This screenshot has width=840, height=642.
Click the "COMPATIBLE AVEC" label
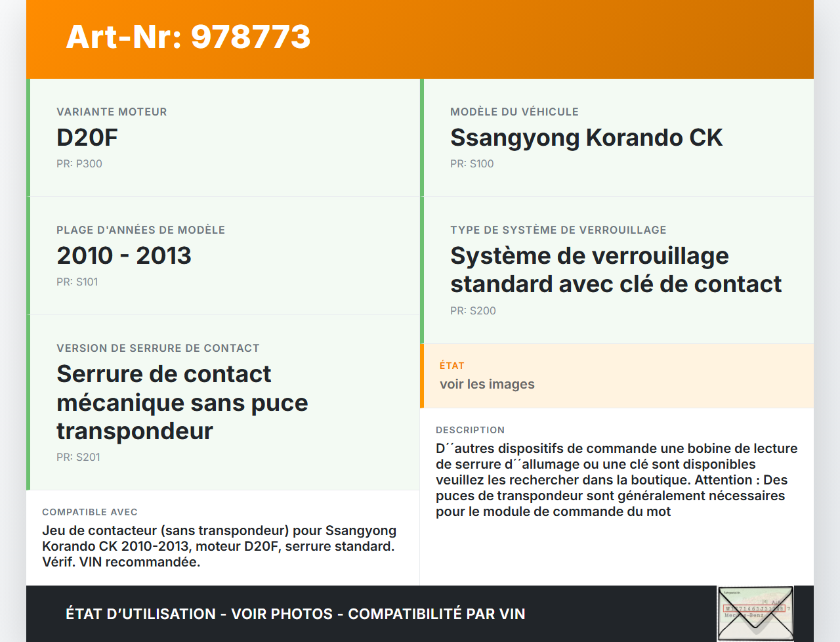(90, 512)
